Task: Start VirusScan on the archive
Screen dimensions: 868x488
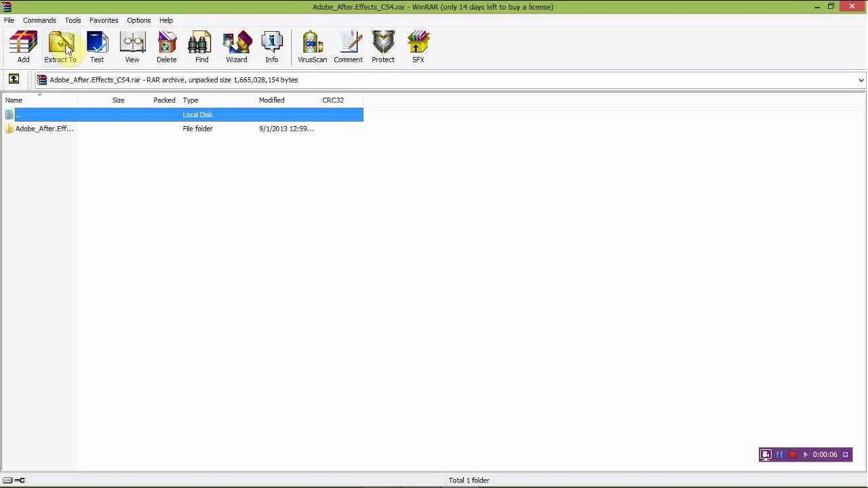Action: [312, 47]
